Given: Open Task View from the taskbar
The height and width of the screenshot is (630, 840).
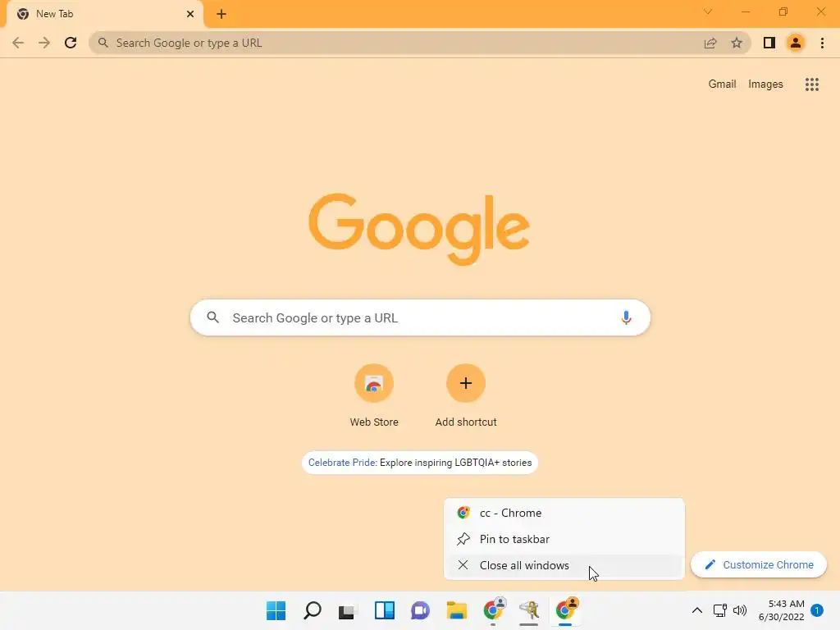Looking at the screenshot, I should tap(347, 610).
